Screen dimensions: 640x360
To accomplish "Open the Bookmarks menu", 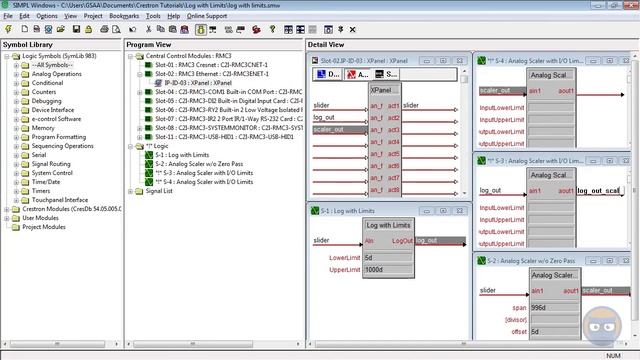I will 124,16.
